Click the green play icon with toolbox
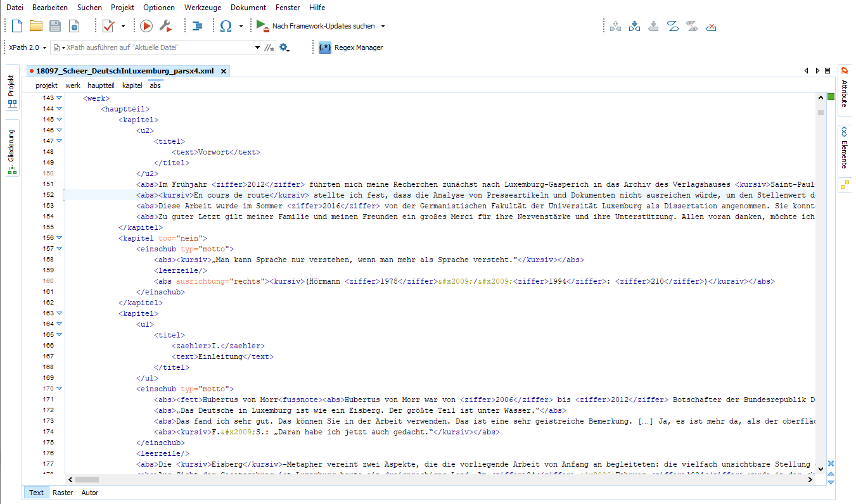This screenshot has width=856, height=504. coord(262,25)
